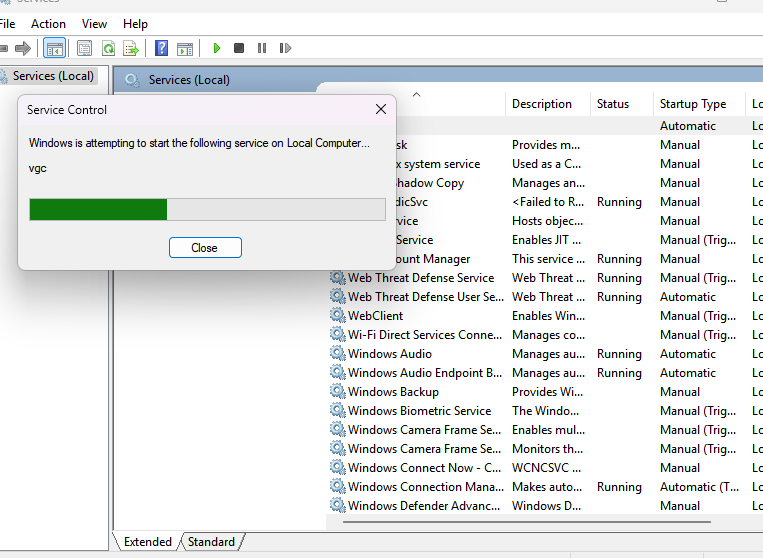Sort by the Startup Type column header
The width and height of the screenshot is (763, 558).
click(693, 104)
